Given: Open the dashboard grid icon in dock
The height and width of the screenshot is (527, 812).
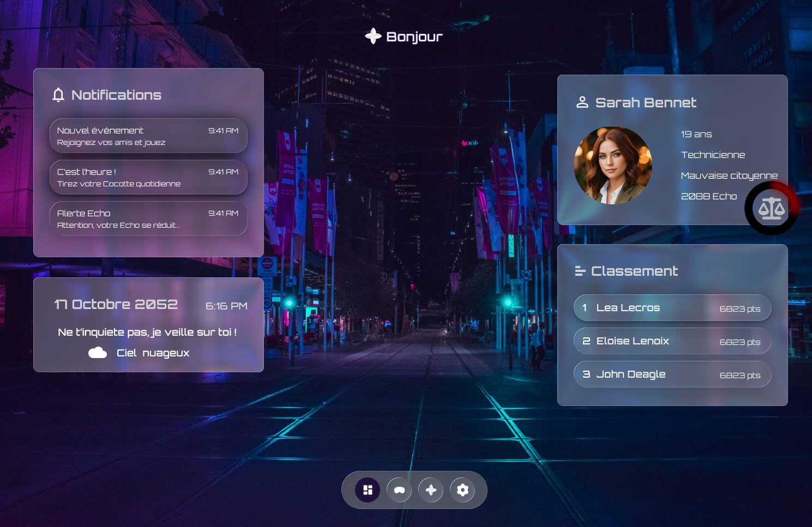Looking at the screenshot, I should click(368, 490).
